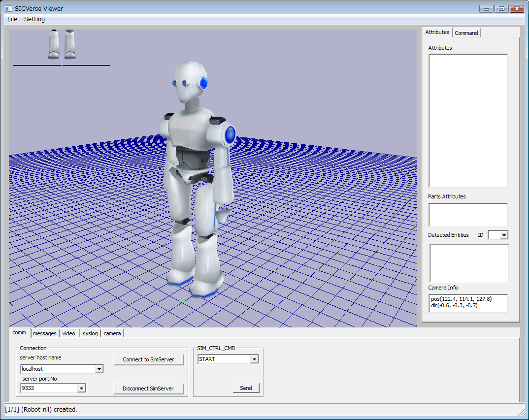Expand the server host name dropdown
The height and width of the screenshot is (420, 529).
(x=99, y=369)
